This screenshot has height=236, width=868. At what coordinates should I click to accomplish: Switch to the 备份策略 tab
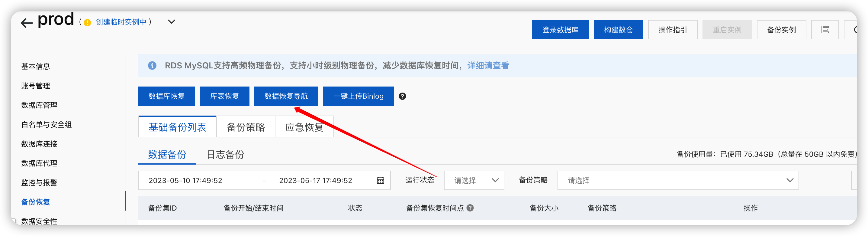coord(246,127)
